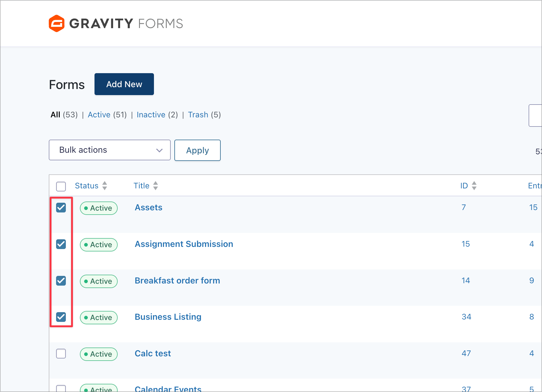Image resolution: width=542 pixels, height=392 pixels.
Task: Uncheck the Business Listing checkbox
Action: [x=61, y=317]
